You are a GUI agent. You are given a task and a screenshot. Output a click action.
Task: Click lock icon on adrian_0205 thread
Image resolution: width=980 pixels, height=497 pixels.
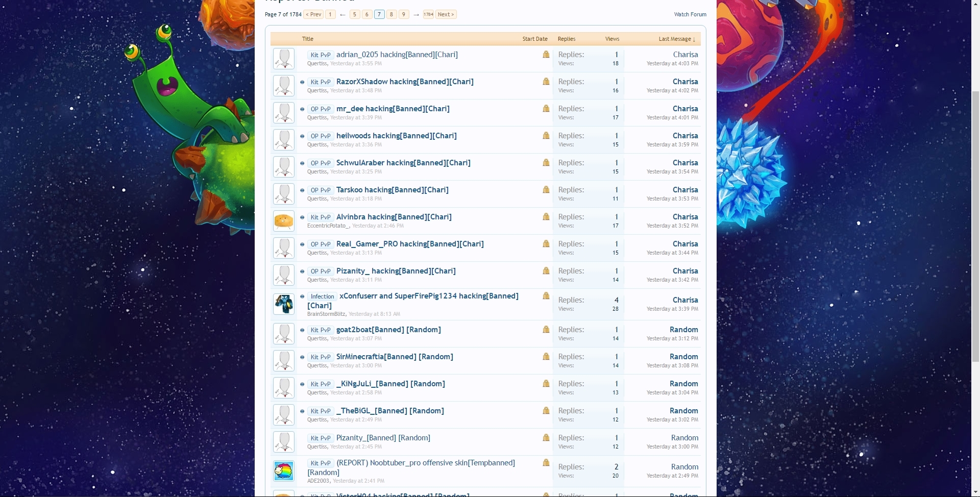click(x=546, y=54)
